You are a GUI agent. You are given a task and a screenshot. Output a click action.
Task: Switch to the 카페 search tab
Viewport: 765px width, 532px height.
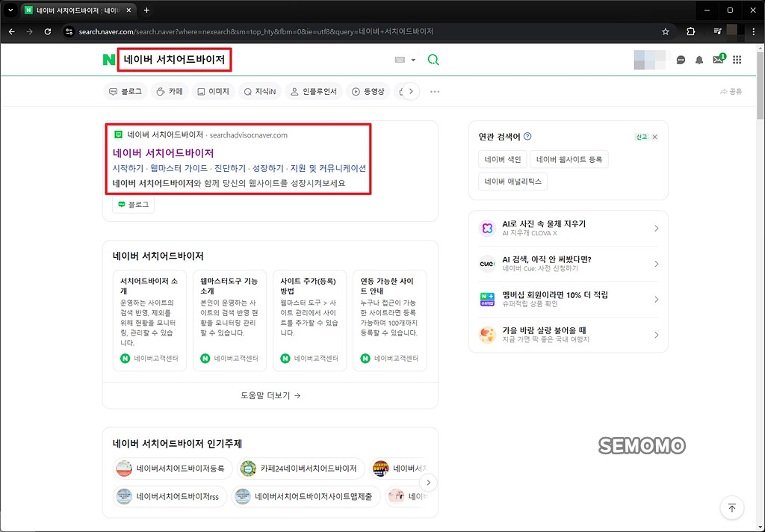click(170, 91)
